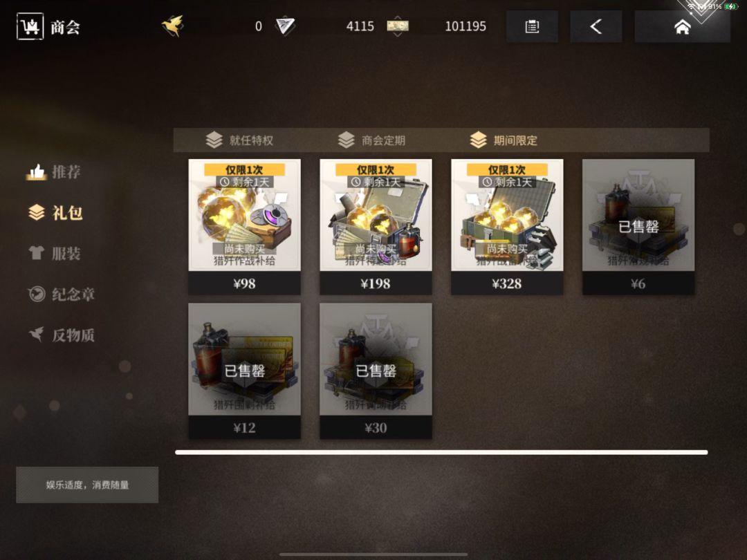Tap the sold-out ¥12 pack
The width and height of the screenshot is (747, 560).
coord(244,371)
